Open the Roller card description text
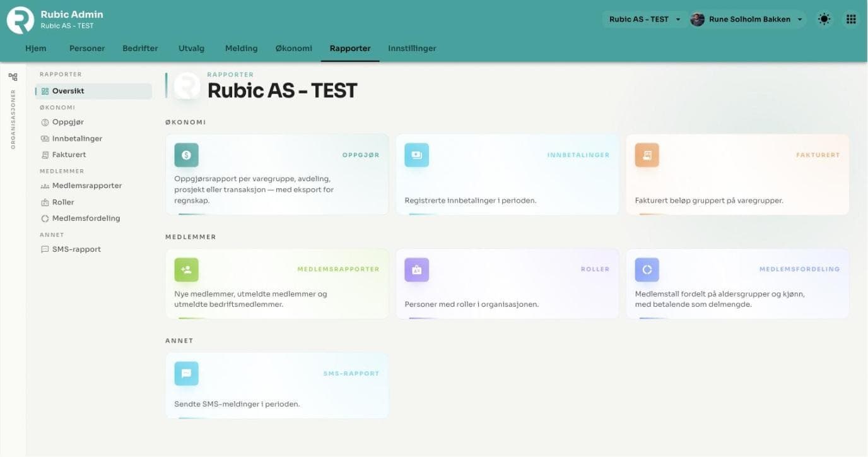 click(x=472, y=304)
